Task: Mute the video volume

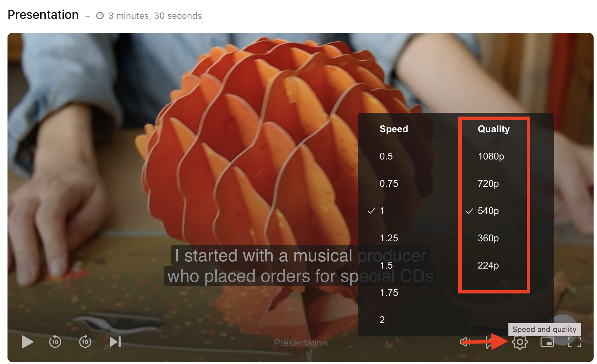Action: point(465,342)
